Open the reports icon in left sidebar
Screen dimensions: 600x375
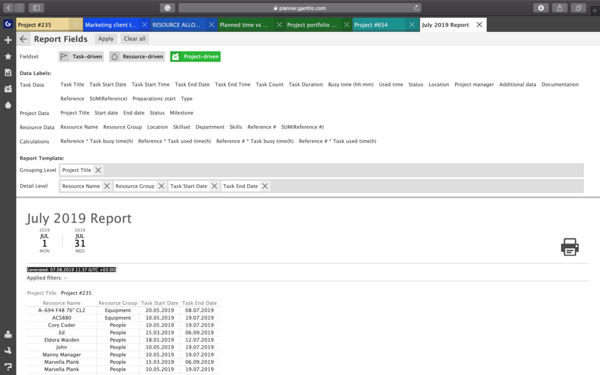8,73
